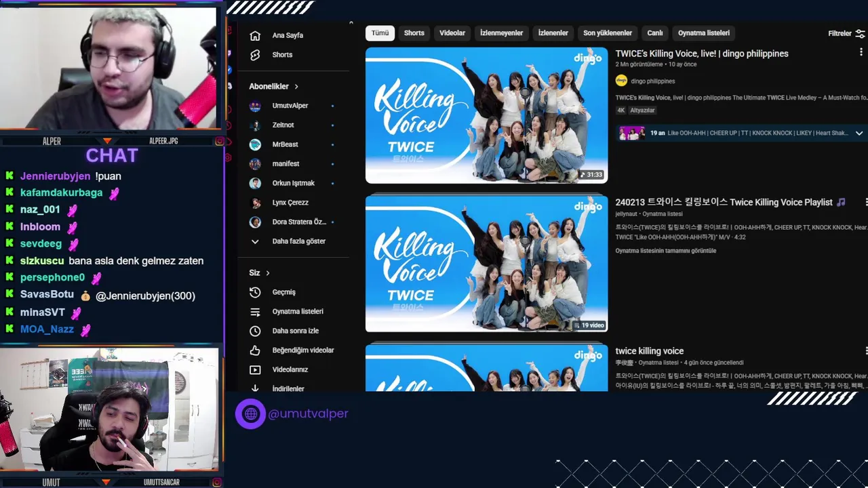Select the Shorts filter chip
The image size is (868, 488).
coord(414,33)
